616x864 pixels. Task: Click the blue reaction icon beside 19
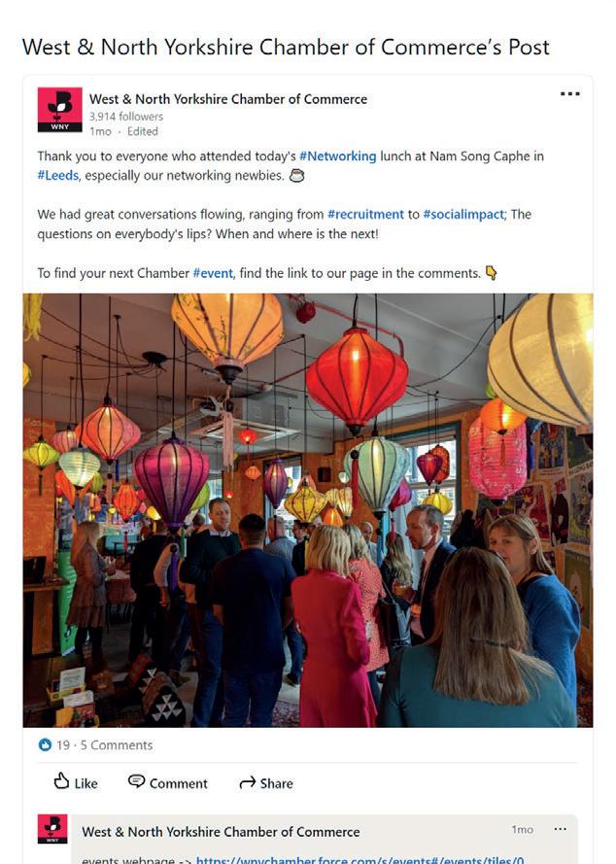point(45,745)
